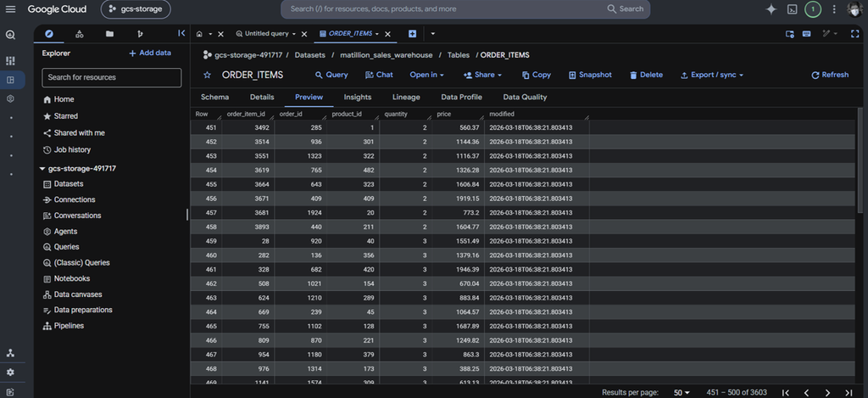This screenshot has height=398, width=868.
Task: Open the three-dot settings and utilities menu
Action: coord(834,8)
